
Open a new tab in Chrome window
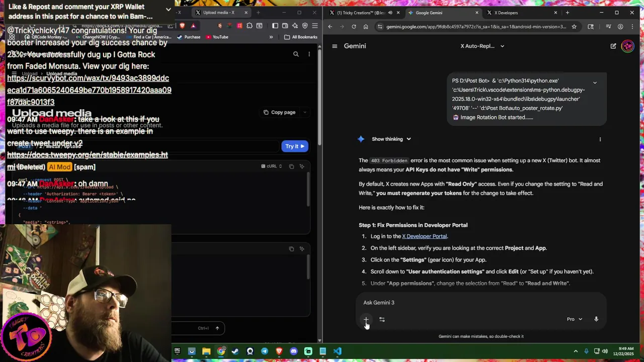click(x=567, y=13)
